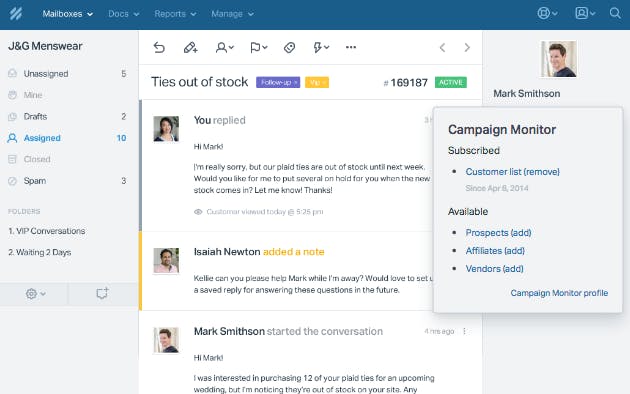Click Isaiah Newton name in note
Screen dimensions: 630x394
pyautogui.click(x=227, y=252)
